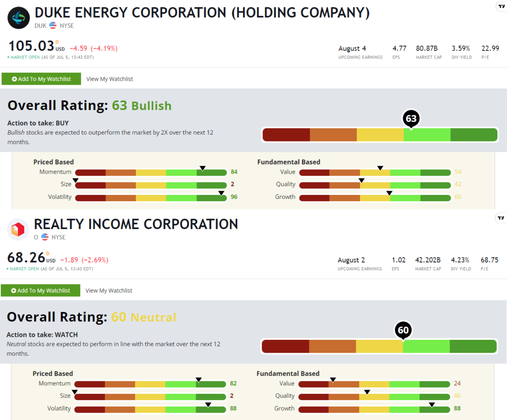507x420 pixels.
Task: Click the 3.59% dividend yield
Action: point(461,48)
